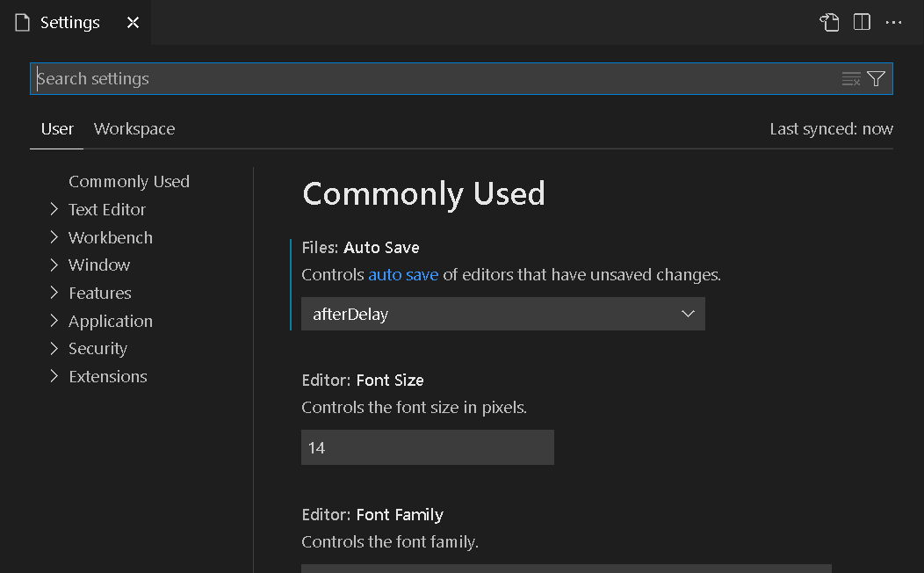Click the Split Editor Right icon
The height and width of the screenshot is (573, 924).
862,23
